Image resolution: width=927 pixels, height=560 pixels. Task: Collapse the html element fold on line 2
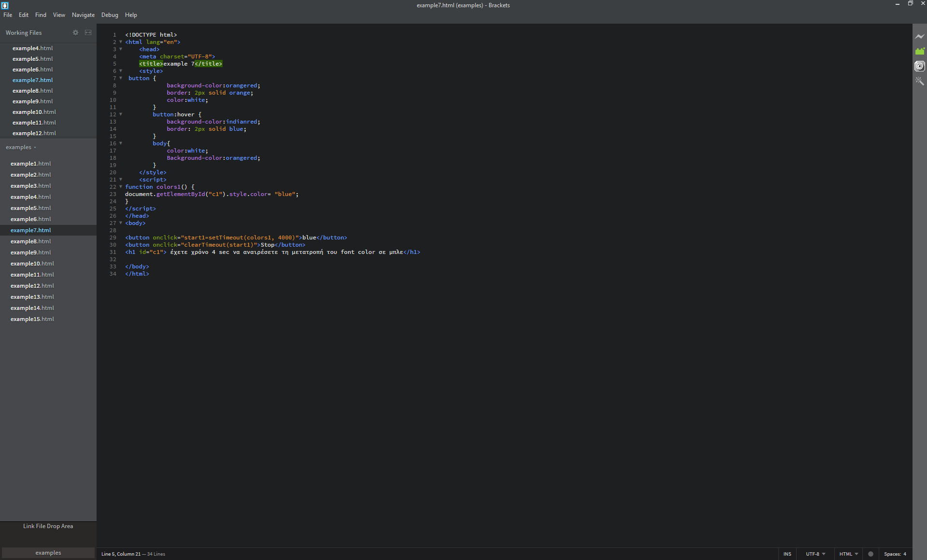[x=120, y=42]
